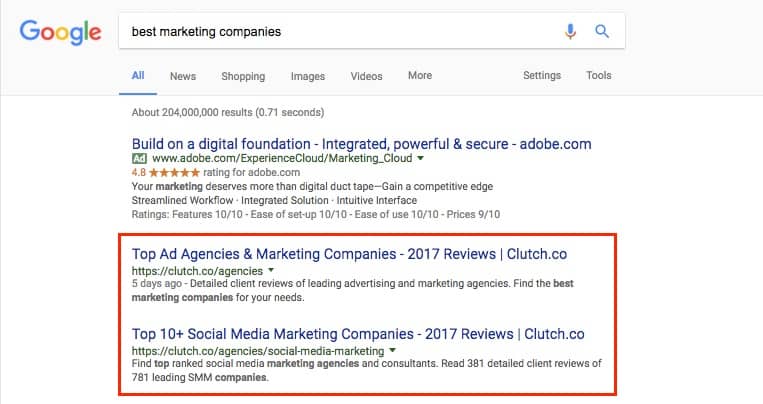Click the adobe.com star rating
The height and width of the screenshot is (404, 763).
point(175,172)
